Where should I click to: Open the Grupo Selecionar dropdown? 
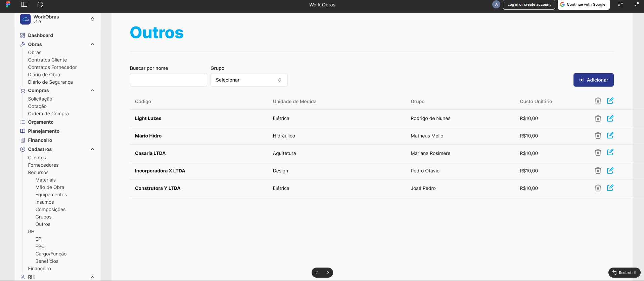pos(249,80)
